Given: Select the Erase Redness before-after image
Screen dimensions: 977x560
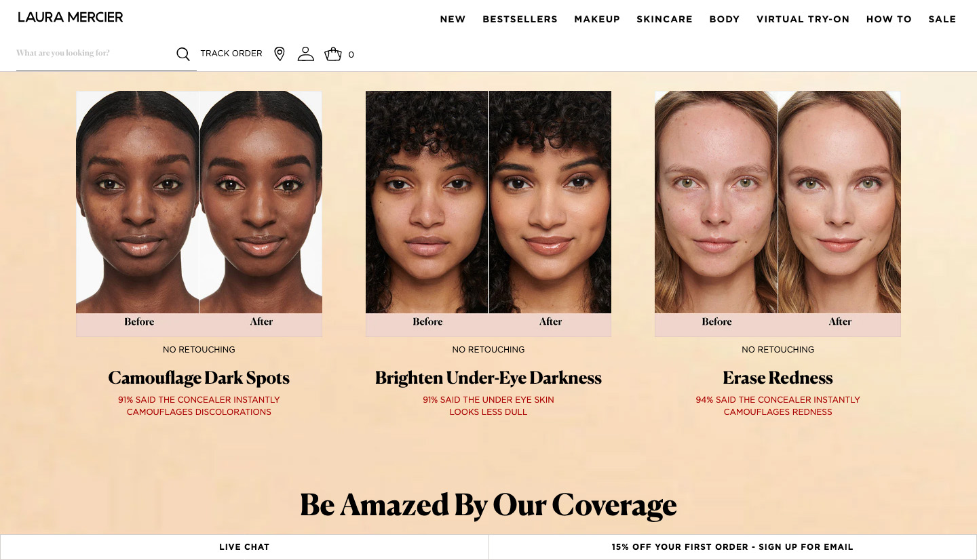Looking at the screenshot, I should pos(778,214).
